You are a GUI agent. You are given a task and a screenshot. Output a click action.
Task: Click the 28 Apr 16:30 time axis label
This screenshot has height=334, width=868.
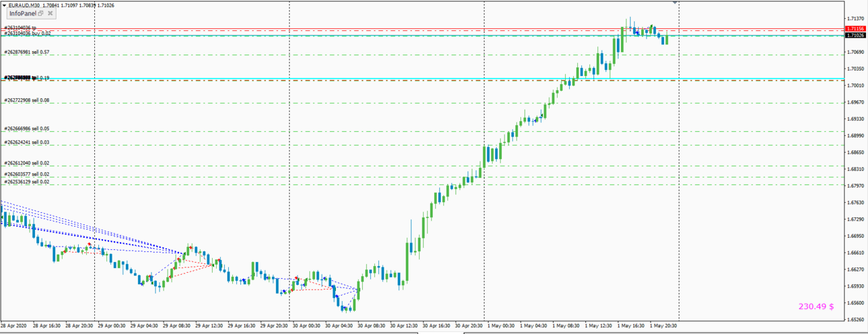(46, 326)
